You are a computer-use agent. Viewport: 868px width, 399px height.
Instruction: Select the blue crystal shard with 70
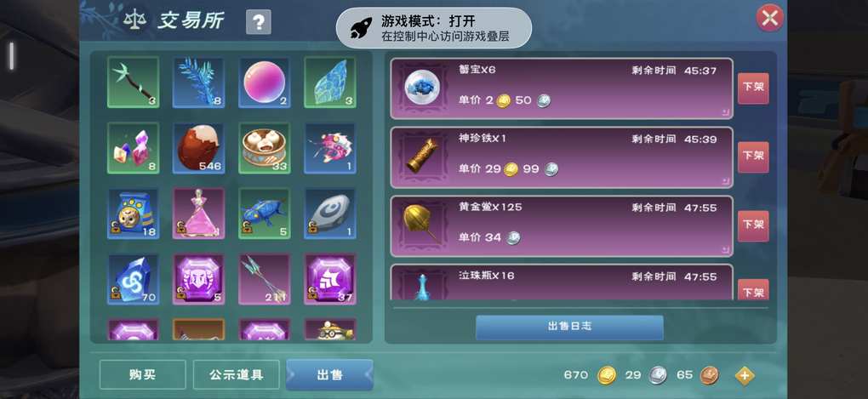133,279
